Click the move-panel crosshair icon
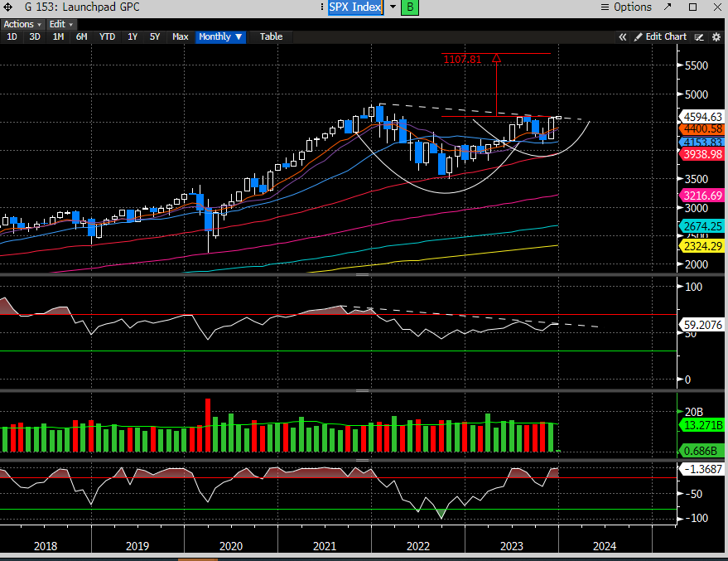 tap(8, 7)
